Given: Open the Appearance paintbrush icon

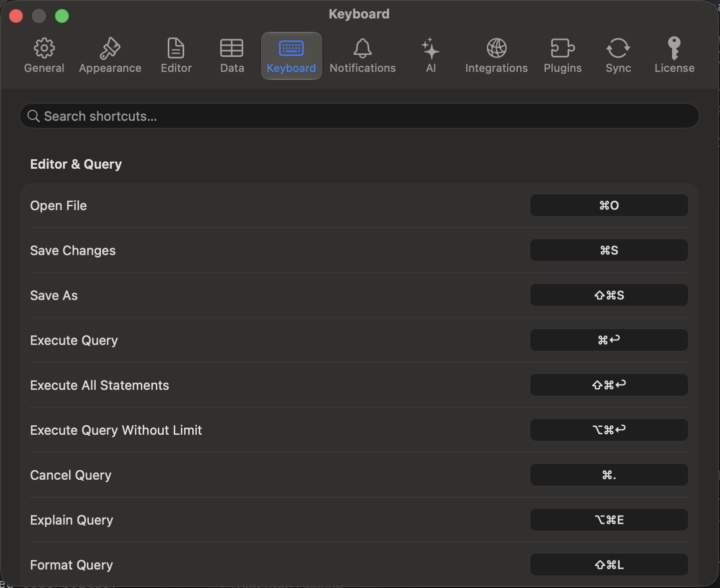Looking at the screenshot, I should point(110,48).
